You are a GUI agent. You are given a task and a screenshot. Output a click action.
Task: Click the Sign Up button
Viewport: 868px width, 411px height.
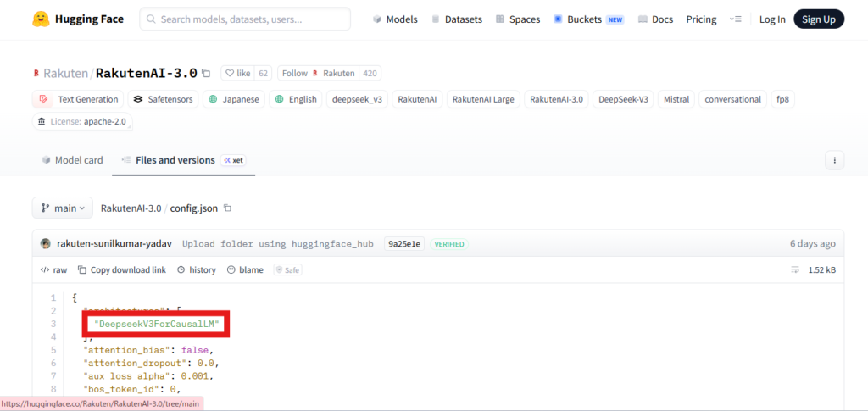click(x=819, y=19)
